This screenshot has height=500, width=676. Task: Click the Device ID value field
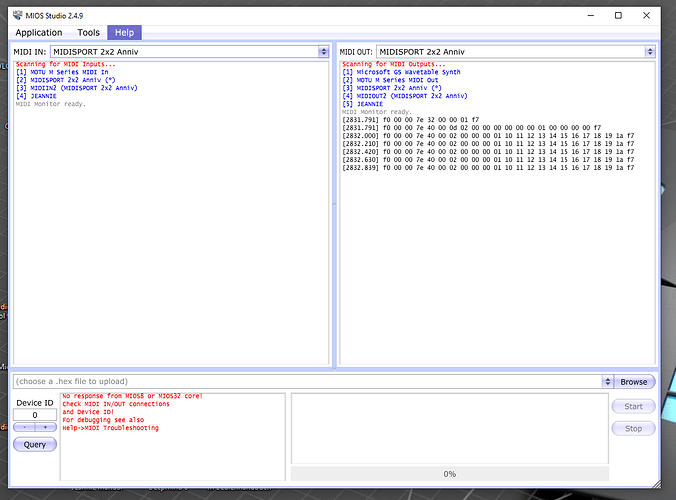coord(35,415)
